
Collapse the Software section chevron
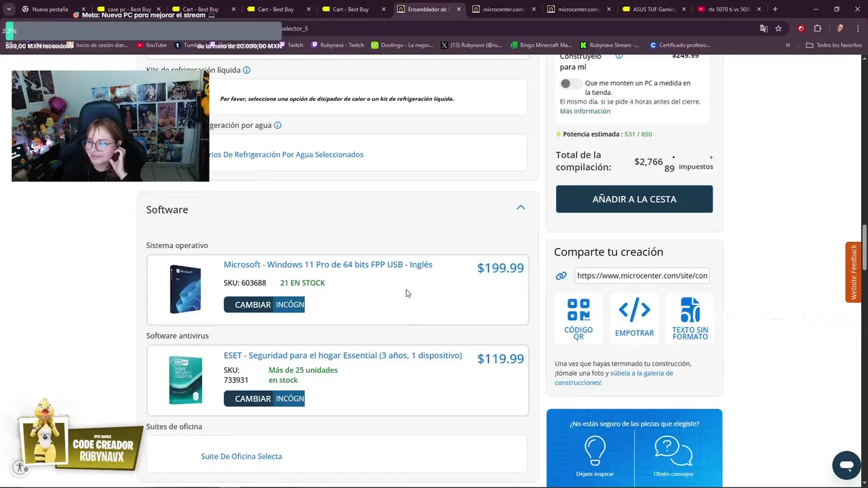click(x=521, y=207)
